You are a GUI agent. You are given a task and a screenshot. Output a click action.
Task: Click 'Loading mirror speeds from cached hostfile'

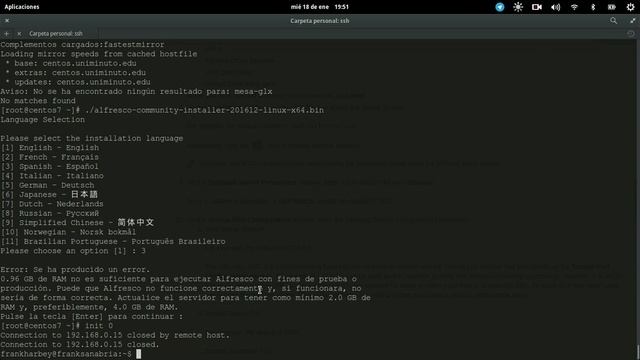(x=99, y=54)
